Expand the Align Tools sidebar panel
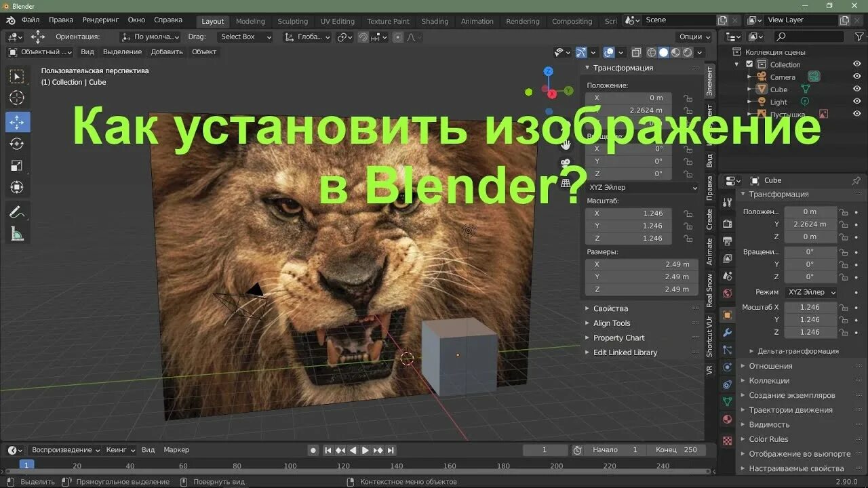Viewport: 868px width, 488px height. 611,323
